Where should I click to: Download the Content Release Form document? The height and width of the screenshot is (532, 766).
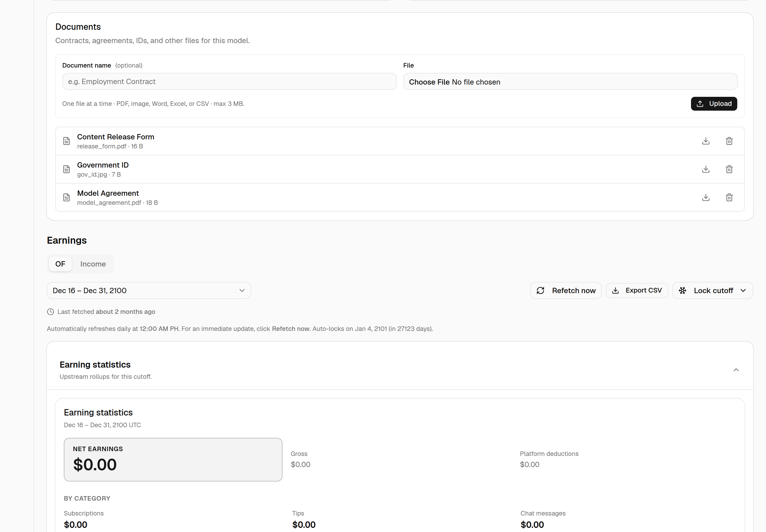[x=706, y=141]
